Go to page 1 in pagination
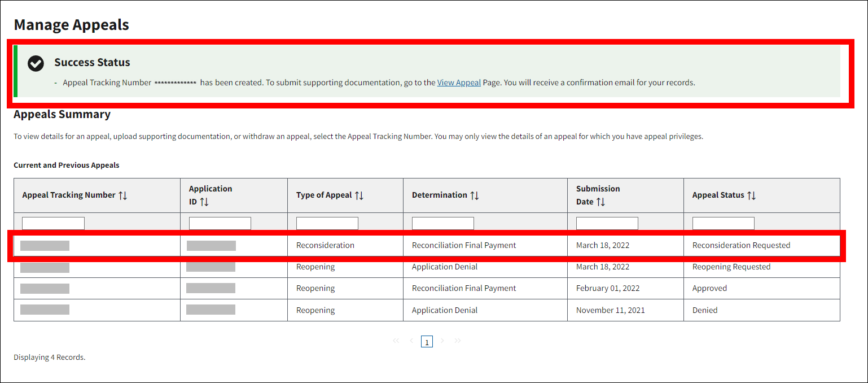 [x=427, y=342]
